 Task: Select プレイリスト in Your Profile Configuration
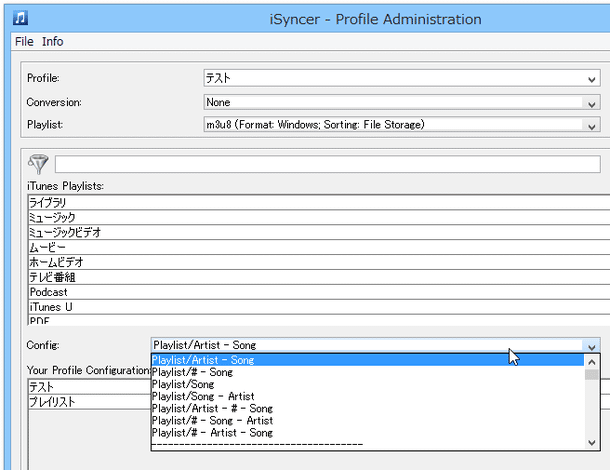coord(89,402)
